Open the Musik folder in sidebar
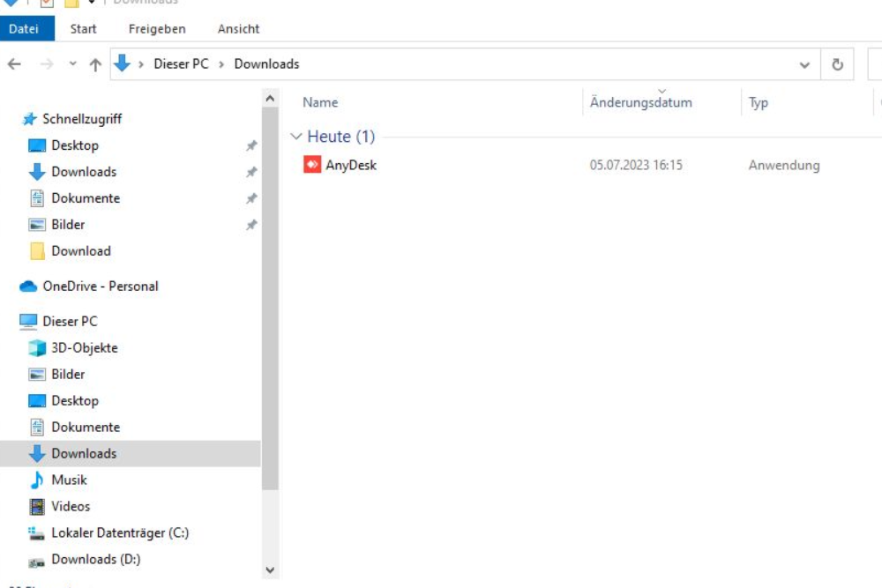This screenshot has height=588, width=882. pyautogui.click(x=70, y=480)
